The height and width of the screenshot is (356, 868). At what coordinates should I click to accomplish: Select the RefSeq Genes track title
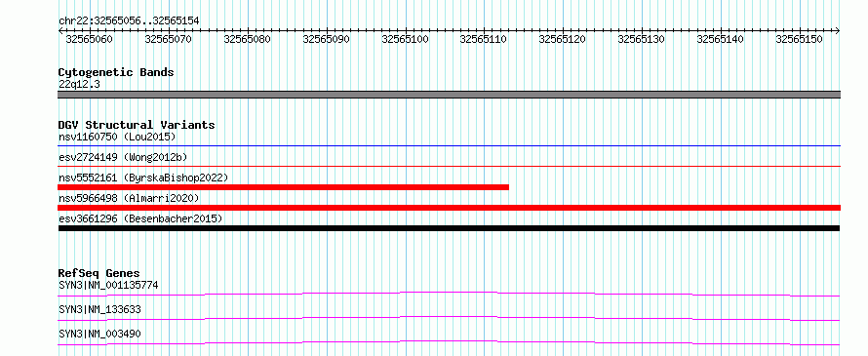click(x=99, y=273)
